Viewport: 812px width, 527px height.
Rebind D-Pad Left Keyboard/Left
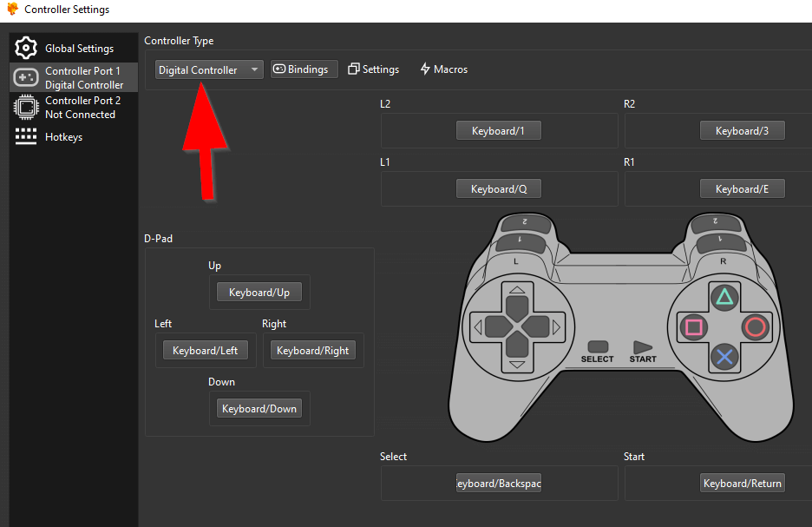pyautogui.click(x=205, y=350)
